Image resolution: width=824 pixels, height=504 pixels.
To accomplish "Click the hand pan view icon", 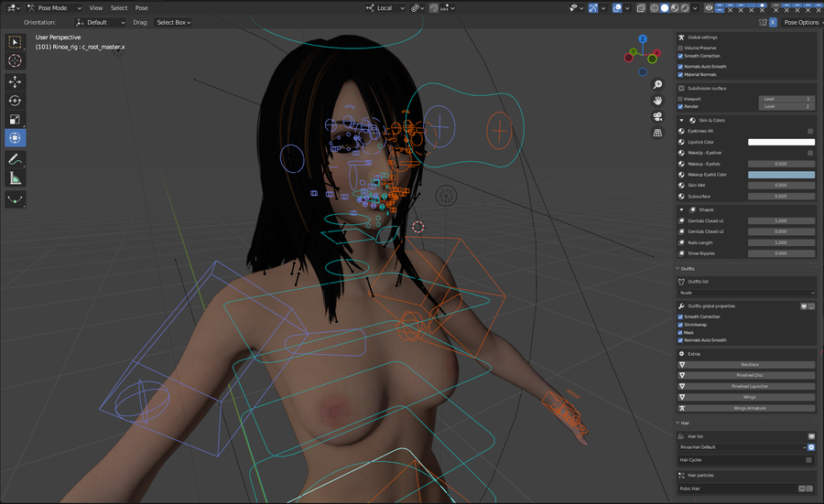I will [657, 101].
